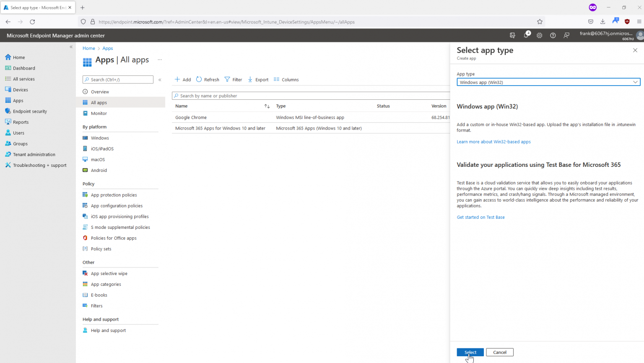This screenshot has width=644, height=363.
Task: Open Devices from the sidebar
Action: [x=19, y=89]
